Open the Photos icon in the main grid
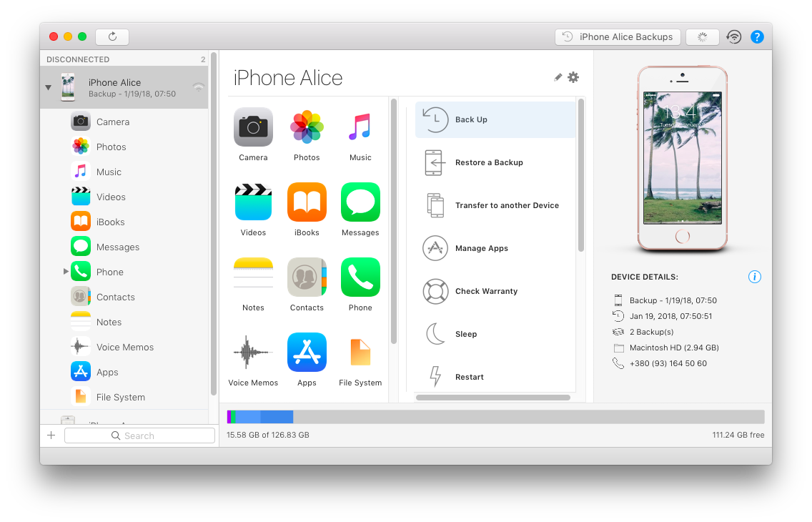812x522 pixels. 307,127
